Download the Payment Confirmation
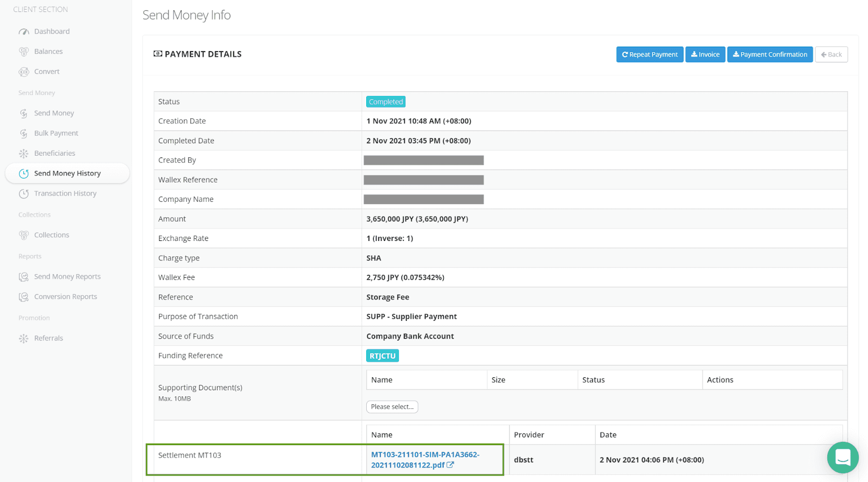This screenshot has height=482, width=868. coord(770,54)
